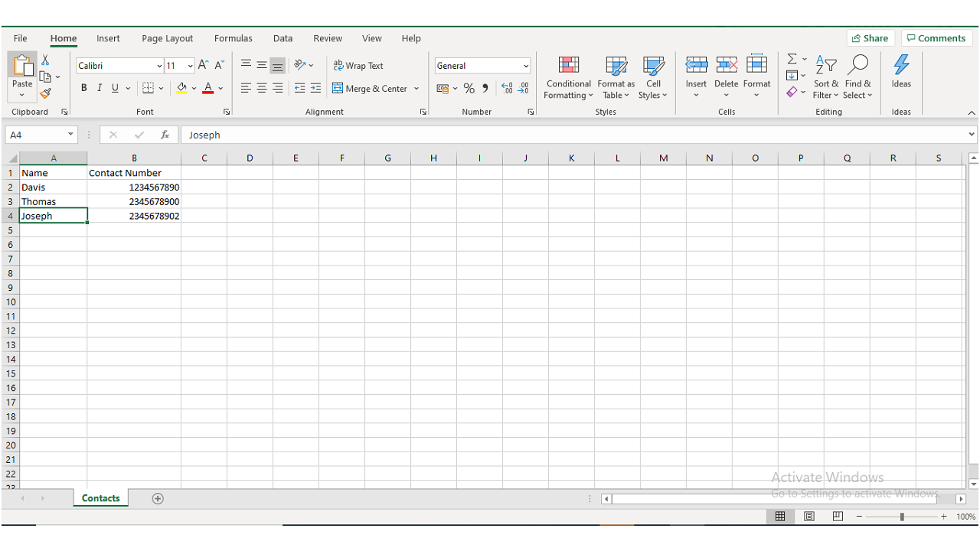Screen dimensions: 980x551
Task: Click the Percent Style icon
Action: coord(469,89)
